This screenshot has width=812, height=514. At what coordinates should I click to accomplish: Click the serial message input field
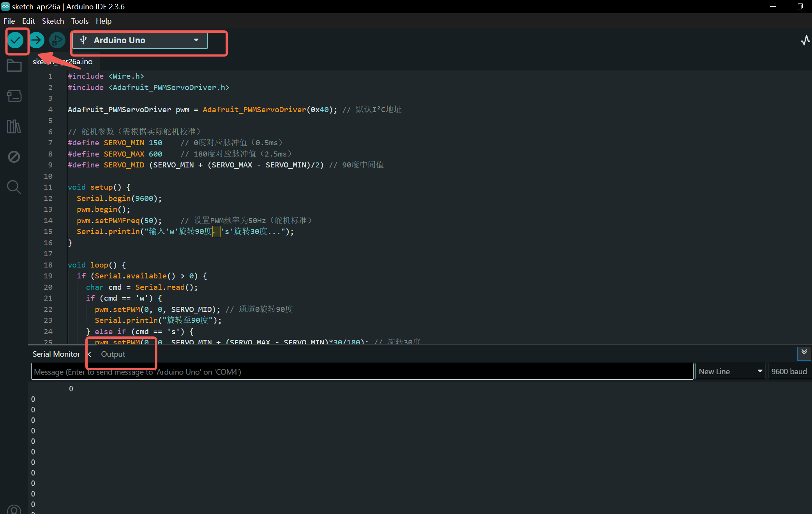(x=362, y=371)
